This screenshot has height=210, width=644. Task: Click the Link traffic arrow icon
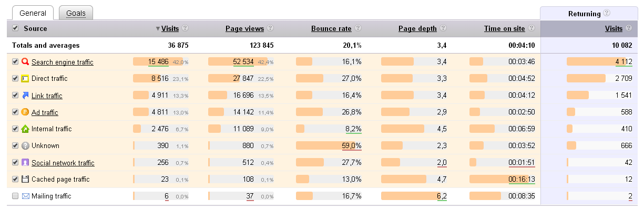25,96
